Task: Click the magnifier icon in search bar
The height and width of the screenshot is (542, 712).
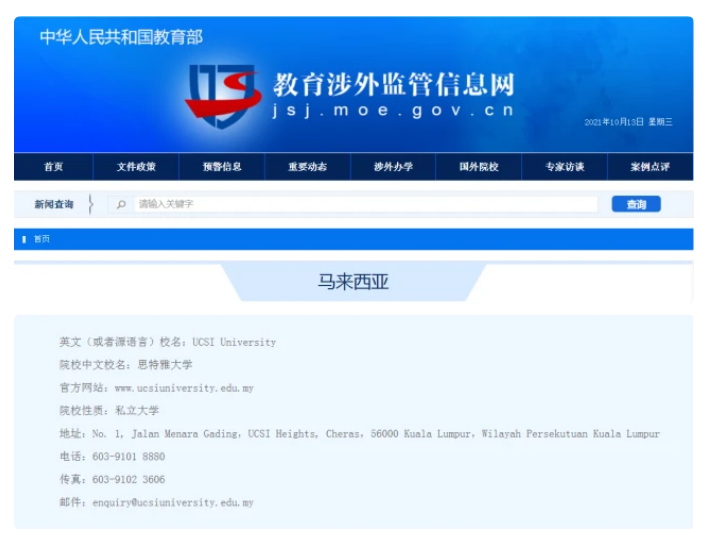Action: click(121, 204)
